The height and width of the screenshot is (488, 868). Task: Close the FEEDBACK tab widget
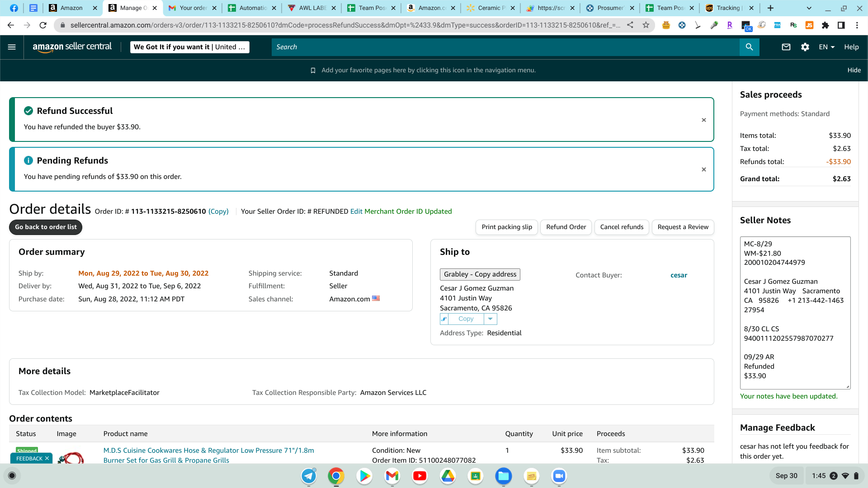point(47,458)
